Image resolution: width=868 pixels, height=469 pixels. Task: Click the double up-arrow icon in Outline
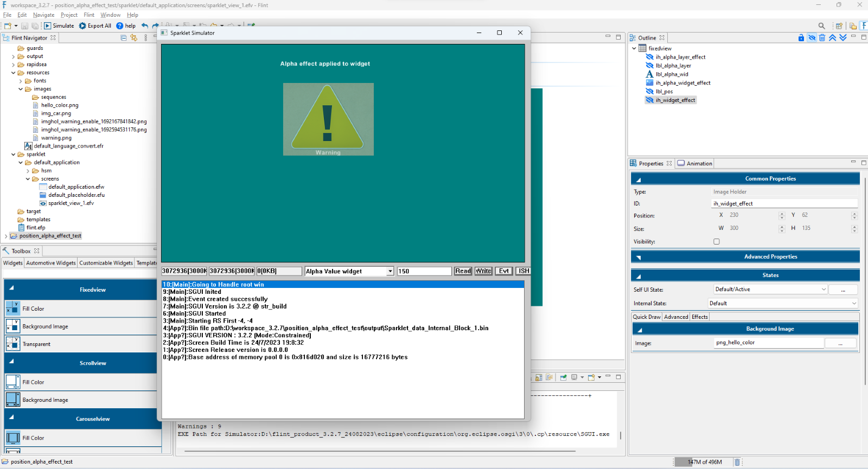(x=832, y=37)
